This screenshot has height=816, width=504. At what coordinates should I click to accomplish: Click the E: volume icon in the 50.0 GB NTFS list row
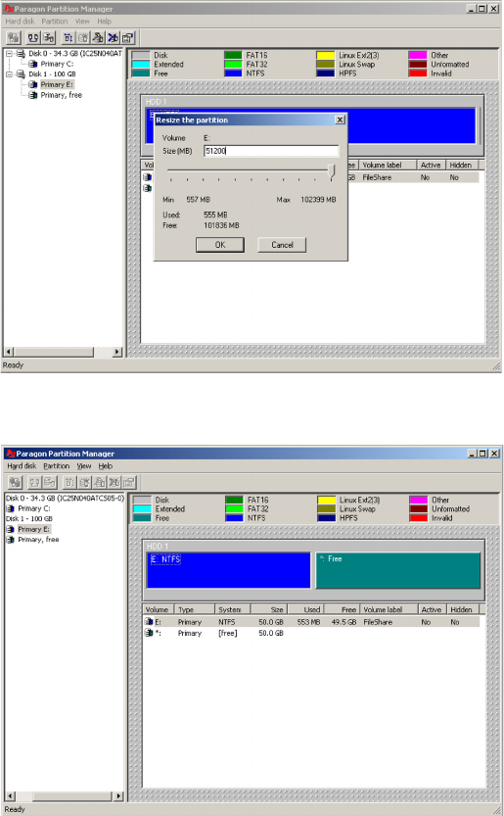149,622
